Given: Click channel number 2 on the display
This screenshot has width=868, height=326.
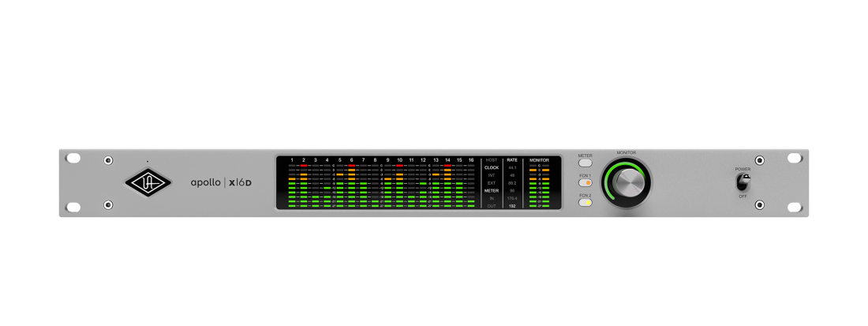Looking at the screenshot, I should [x=303, y=160].
